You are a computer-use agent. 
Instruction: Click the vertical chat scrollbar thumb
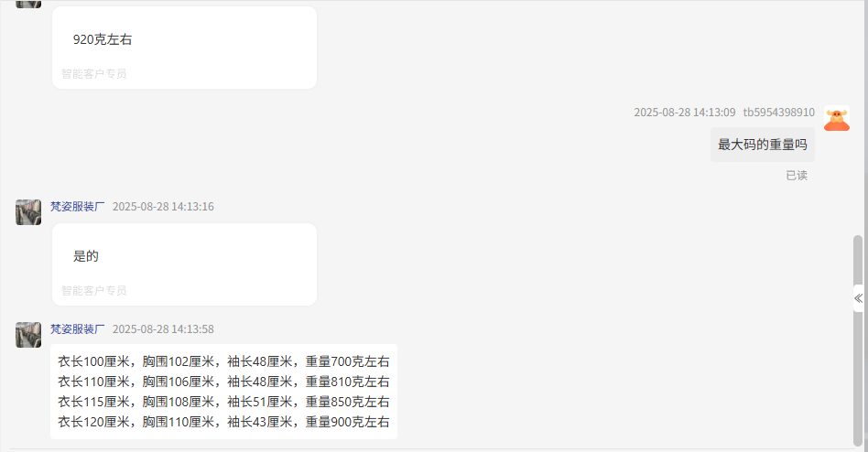point(858,340)
